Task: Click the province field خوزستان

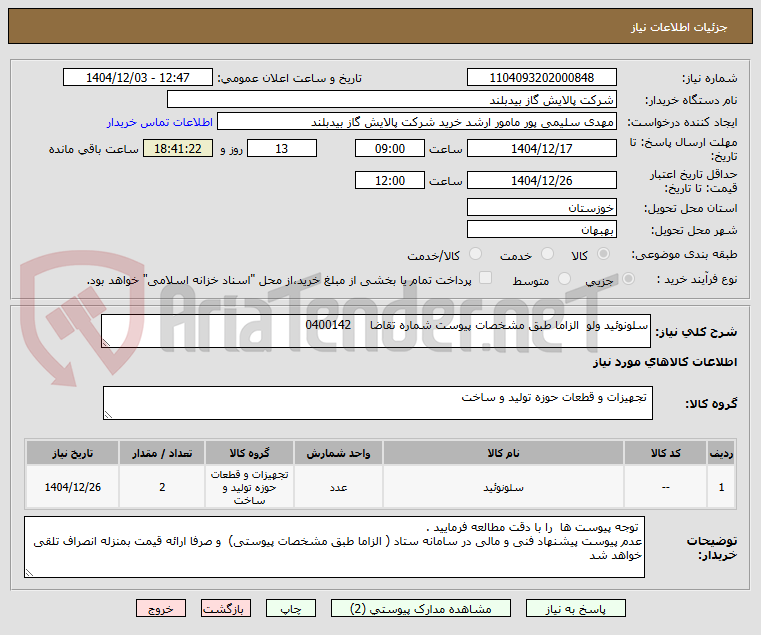Action: point(542,207)
